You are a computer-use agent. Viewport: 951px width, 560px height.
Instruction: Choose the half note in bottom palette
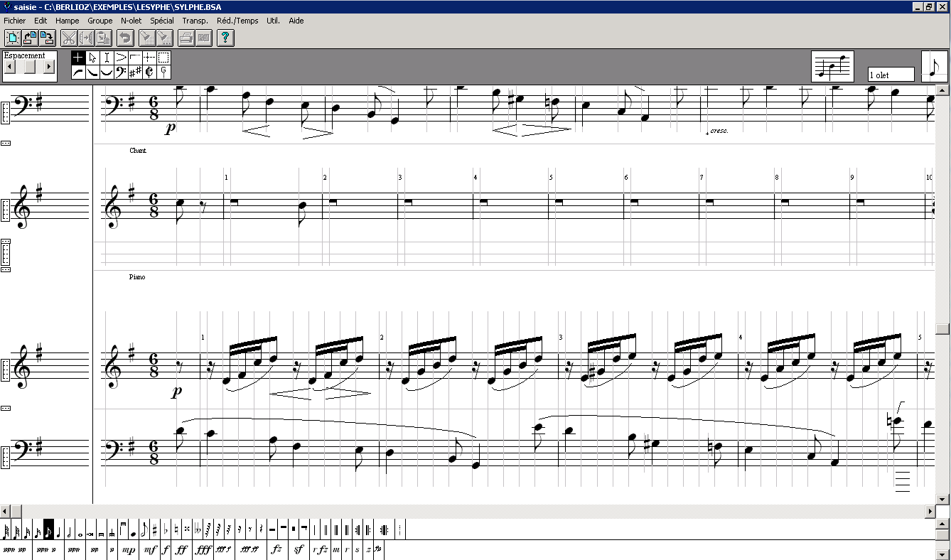69,530
